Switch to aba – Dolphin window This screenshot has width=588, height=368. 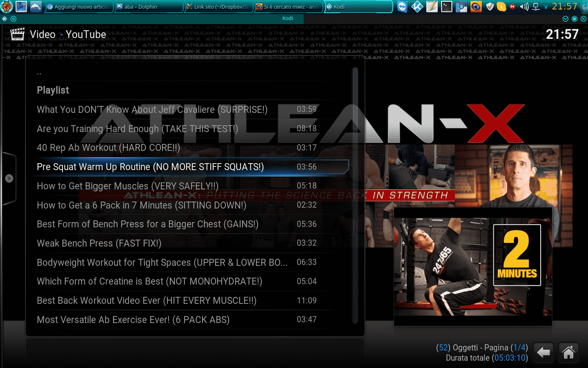pyautogui.click(x=149, y=7)
